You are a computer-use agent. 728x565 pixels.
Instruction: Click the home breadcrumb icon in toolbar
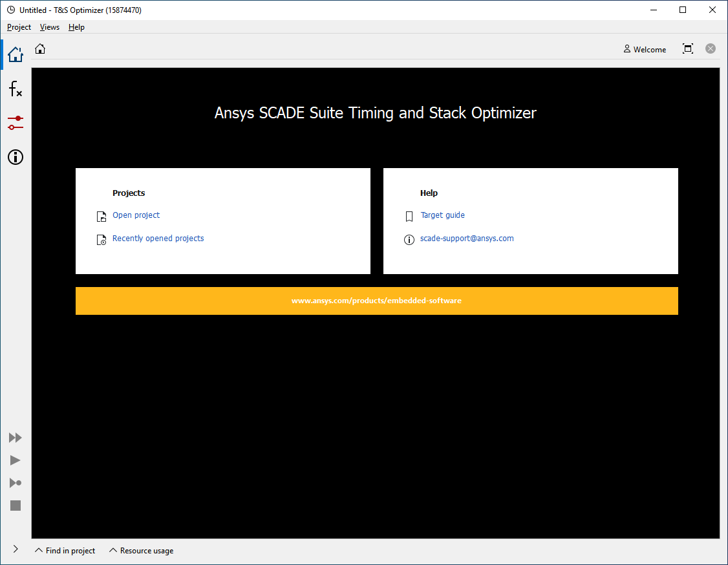click(x=40, y=48)
